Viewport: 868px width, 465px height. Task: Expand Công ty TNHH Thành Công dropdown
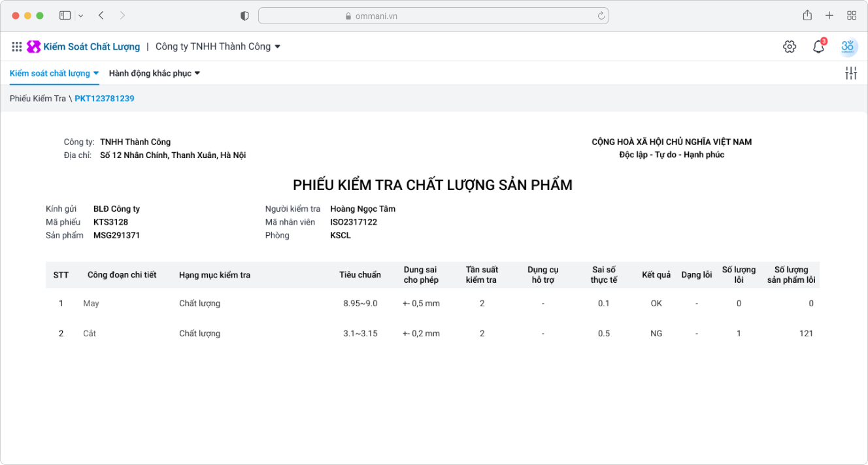(x=218, y=46)
